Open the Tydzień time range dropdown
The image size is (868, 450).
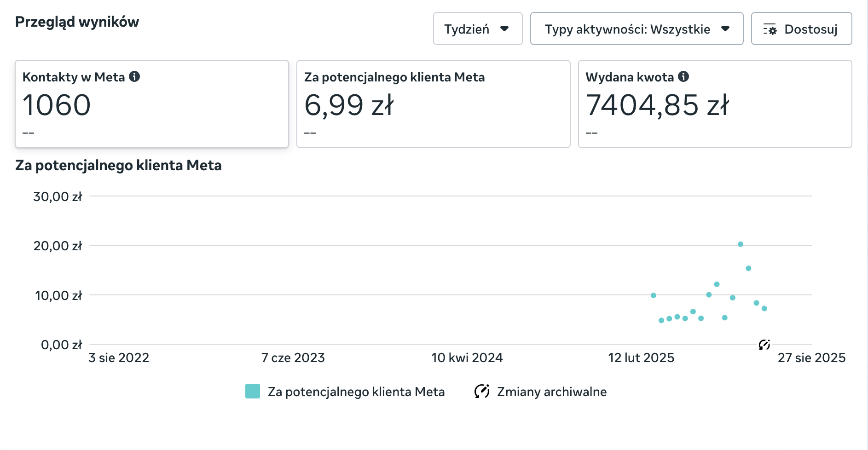click(477, 29)
